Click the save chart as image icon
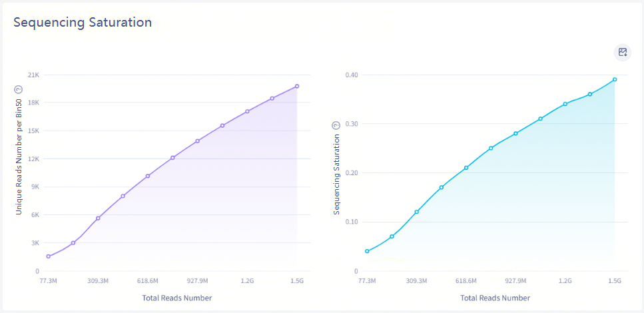The height and width of the screenshot is (313, 644). coord(623,52)
